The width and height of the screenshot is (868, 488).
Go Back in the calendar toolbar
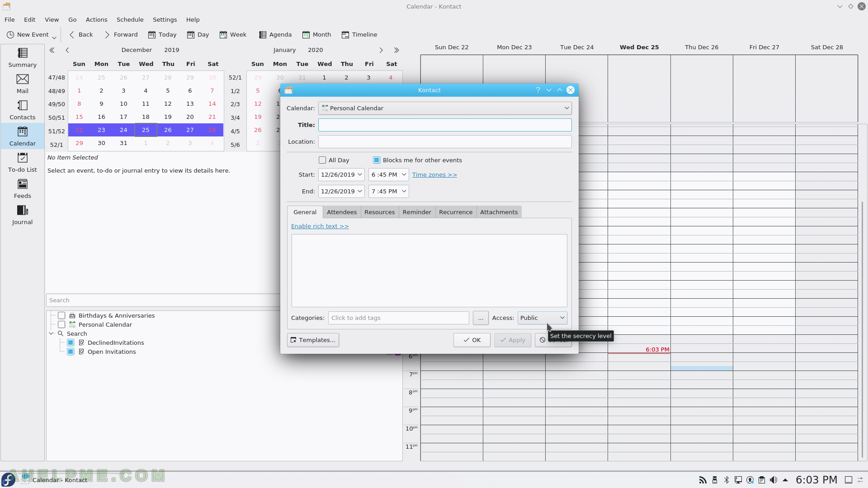click(x=81, y=34)
